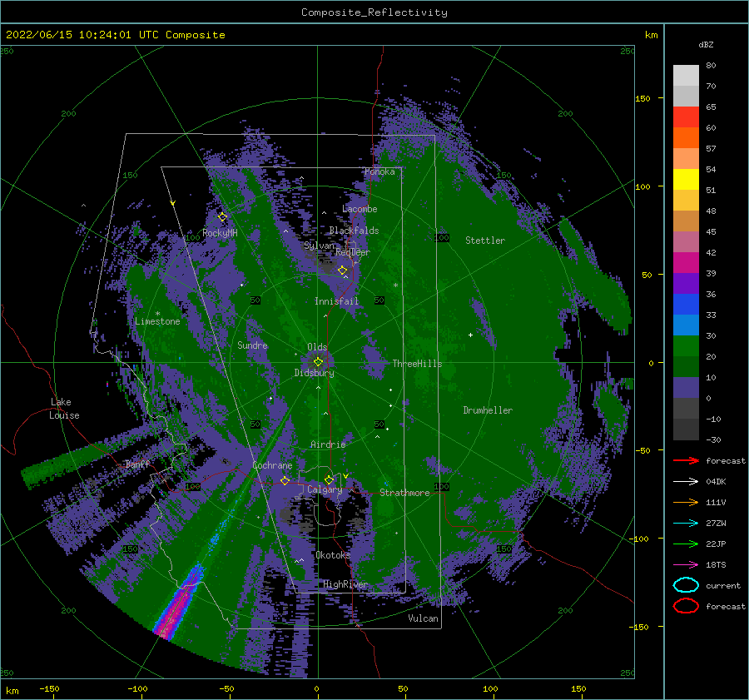This screenshot has height=700, width=749.
Task: Pick the orange 57–60 dBZ swatch
Action: click(x=686, y=138)
